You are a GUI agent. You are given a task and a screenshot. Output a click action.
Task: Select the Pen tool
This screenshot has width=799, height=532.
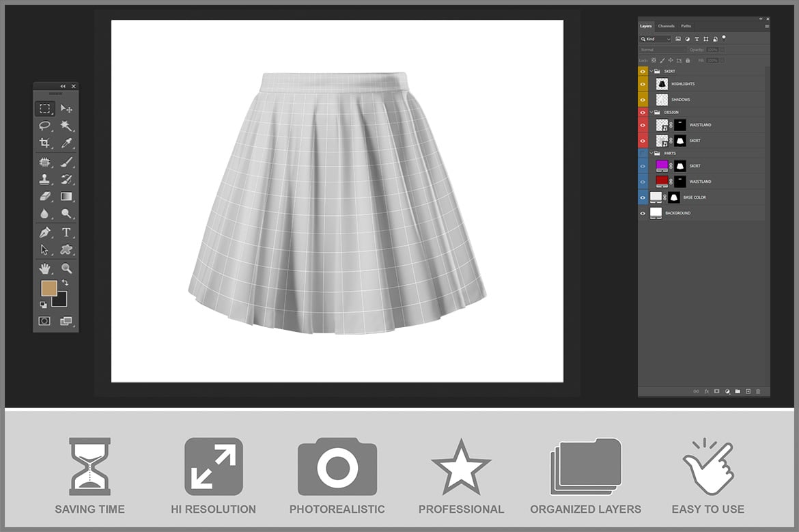click(x=45, y=232)
